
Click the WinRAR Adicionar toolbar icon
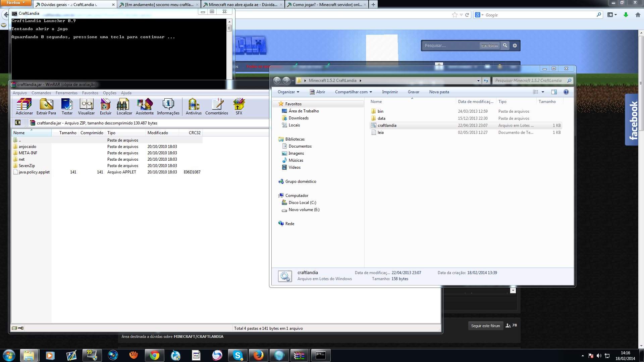[24, 107]
